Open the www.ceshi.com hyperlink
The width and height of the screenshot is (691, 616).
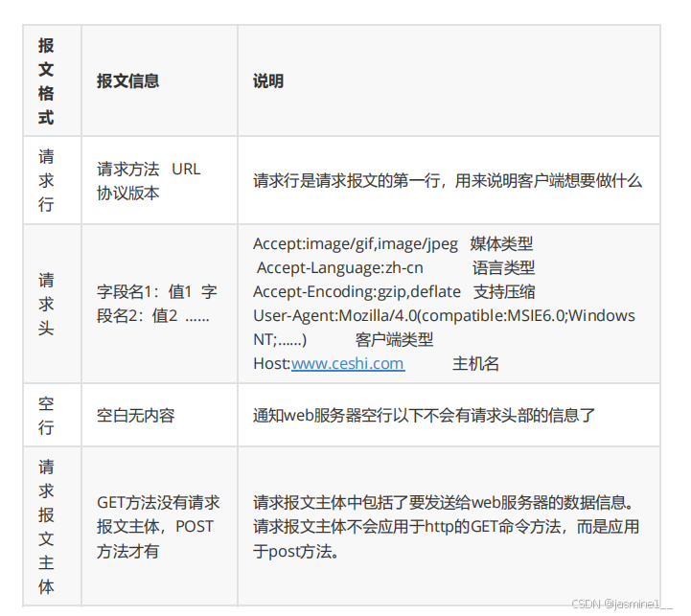coord(348,363)
